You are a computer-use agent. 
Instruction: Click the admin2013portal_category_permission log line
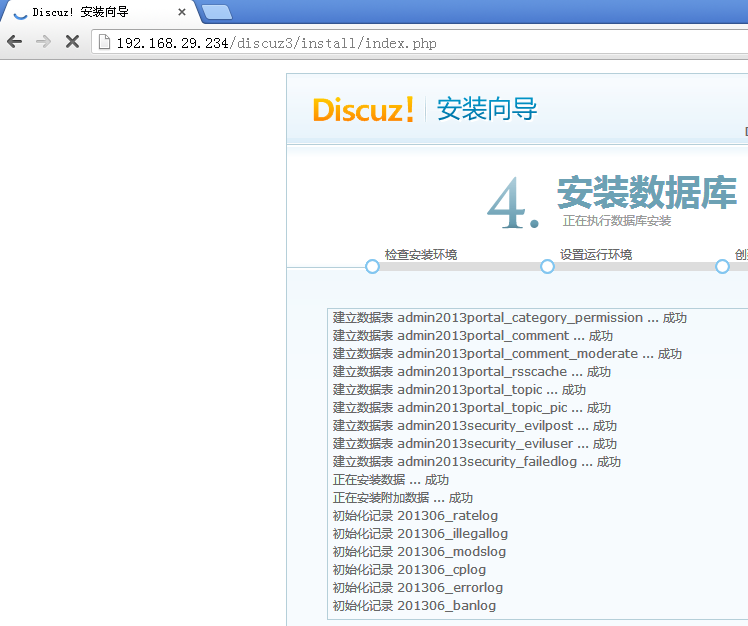[x=510, y=318]
